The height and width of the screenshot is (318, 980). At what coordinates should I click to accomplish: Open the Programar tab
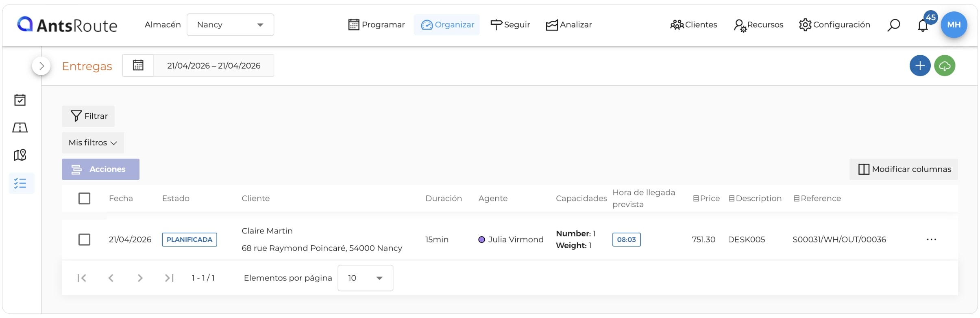(377, 25)
